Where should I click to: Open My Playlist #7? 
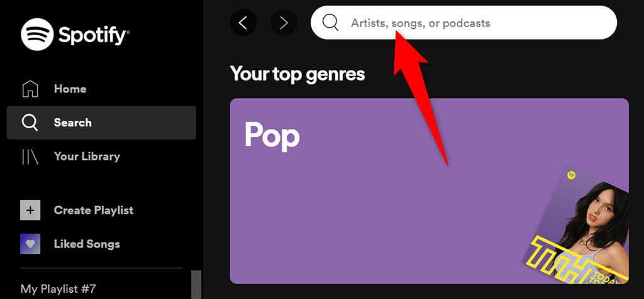tap(58, 290)
